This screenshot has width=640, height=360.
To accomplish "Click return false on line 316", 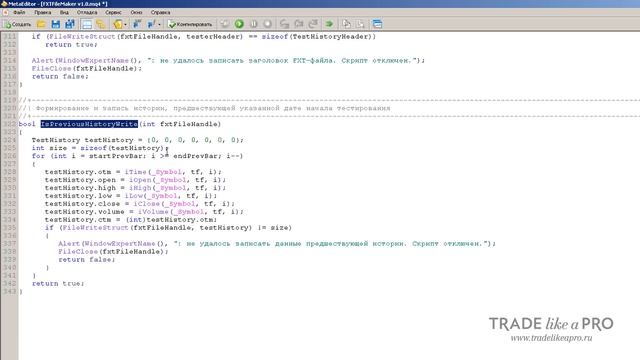I will pos(60,76).
